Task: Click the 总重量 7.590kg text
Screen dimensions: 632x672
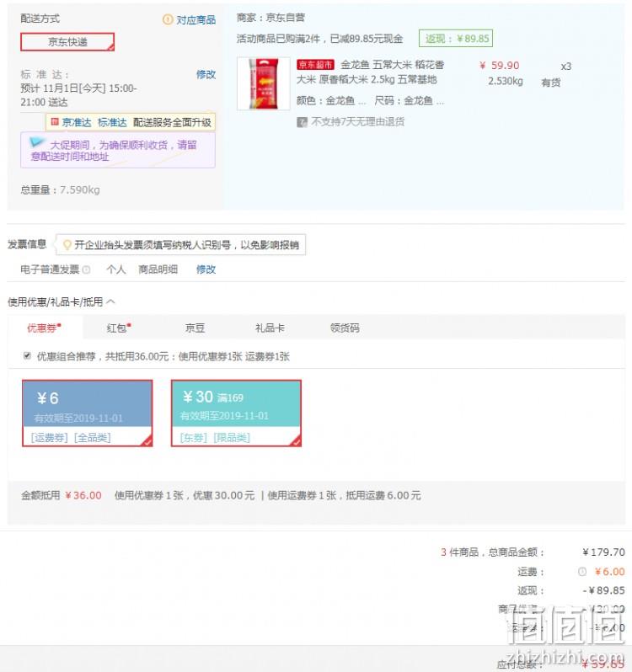Action: coord(60,189)
